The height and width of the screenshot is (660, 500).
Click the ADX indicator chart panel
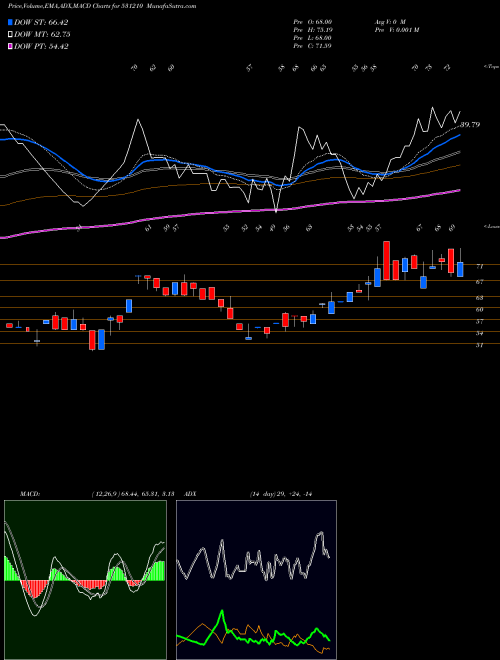coord(256,580)
